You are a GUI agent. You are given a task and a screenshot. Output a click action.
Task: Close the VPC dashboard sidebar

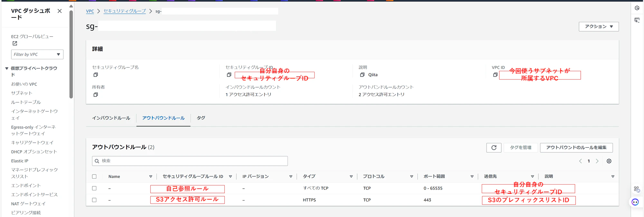click(x=60, y=11)
